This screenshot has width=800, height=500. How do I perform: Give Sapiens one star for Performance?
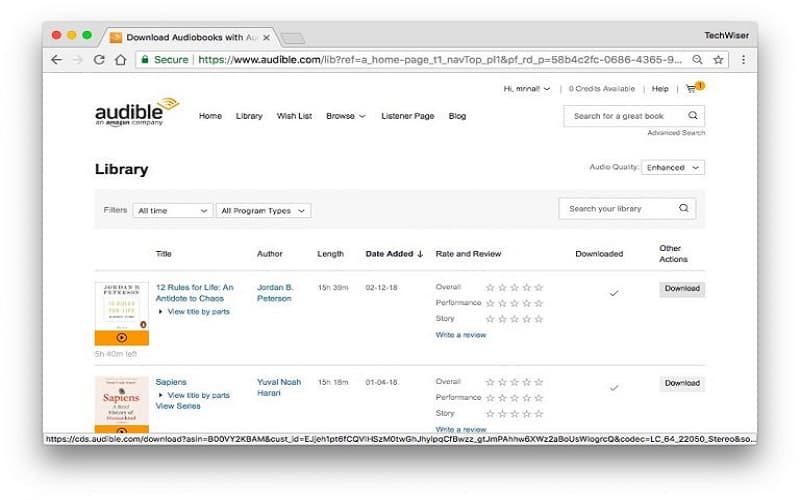point(490,397)
